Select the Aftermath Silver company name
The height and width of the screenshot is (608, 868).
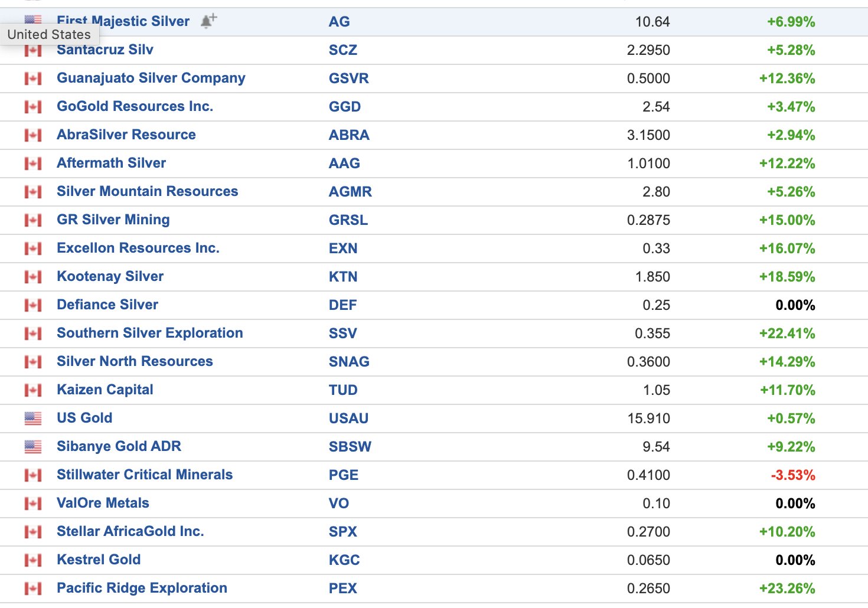[x=111, y=163]
